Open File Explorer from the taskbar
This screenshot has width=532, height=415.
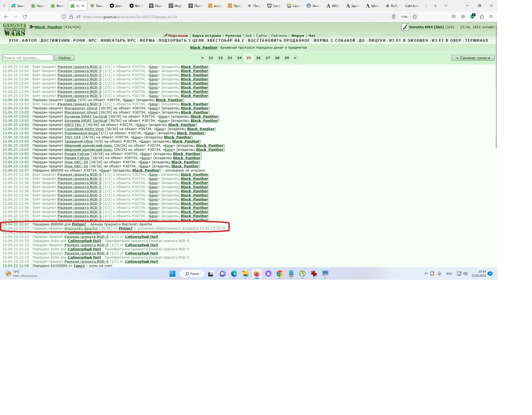[x=246, y=274]
